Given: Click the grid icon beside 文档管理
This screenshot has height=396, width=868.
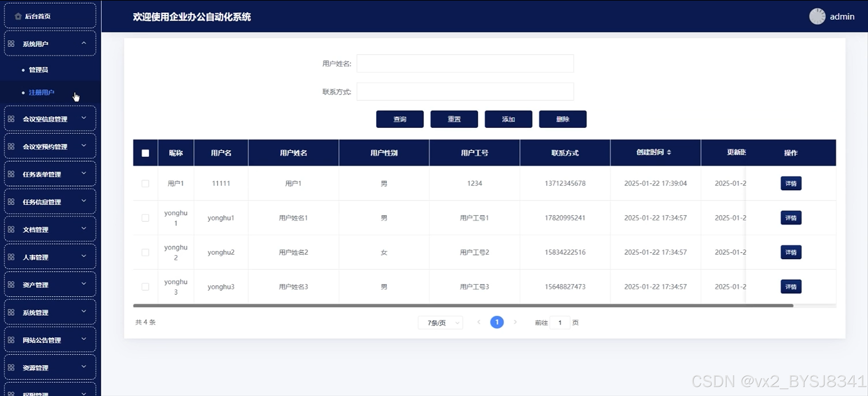Looking at the screenshot, I should (11, 229).
